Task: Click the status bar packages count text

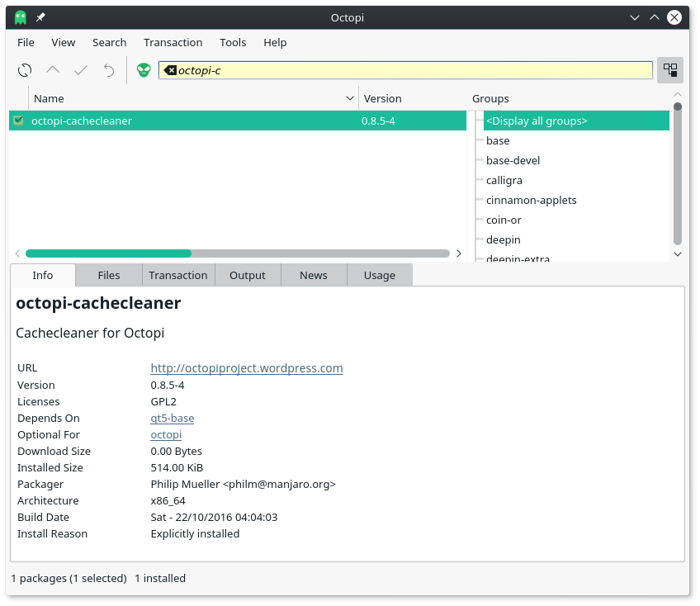Action: tap(69, 578)
